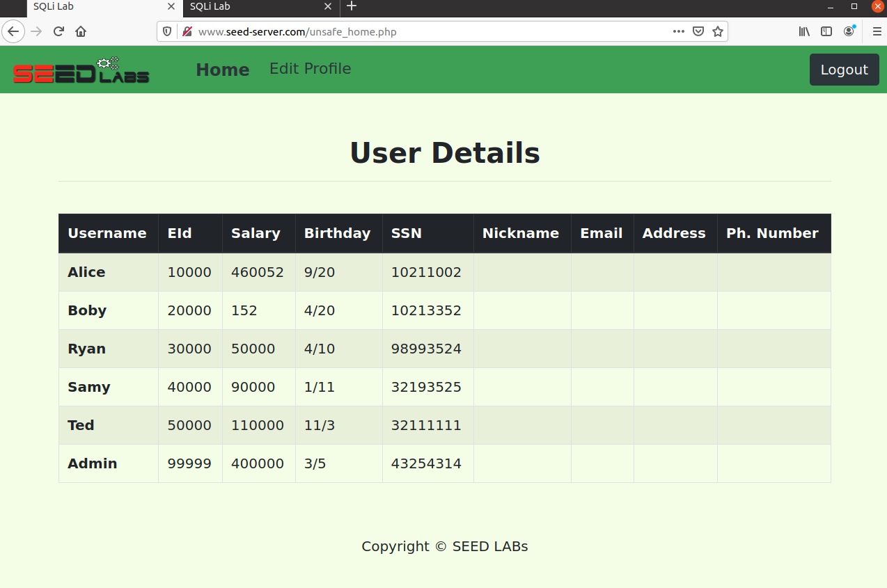Reload the current page
Viewport: 887px width, 588px height.
[x=58, y=31]
